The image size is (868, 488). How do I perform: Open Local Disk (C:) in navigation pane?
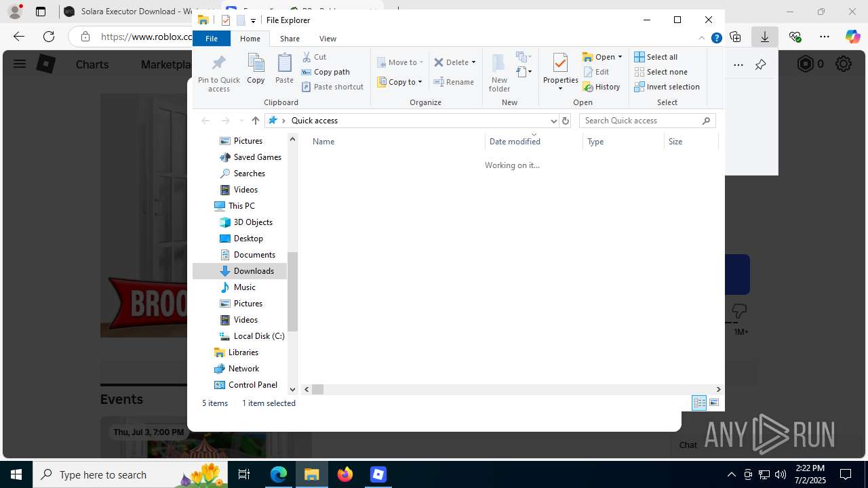(x=251, y=336)
